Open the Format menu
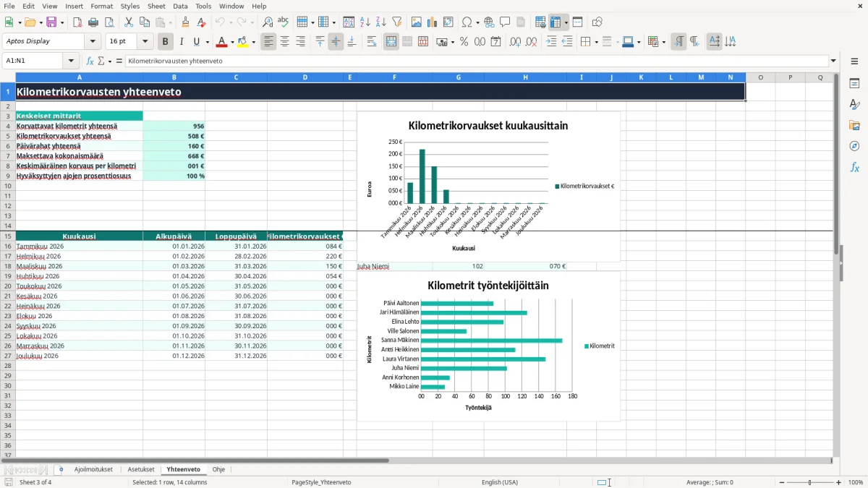 pos(101,6)
